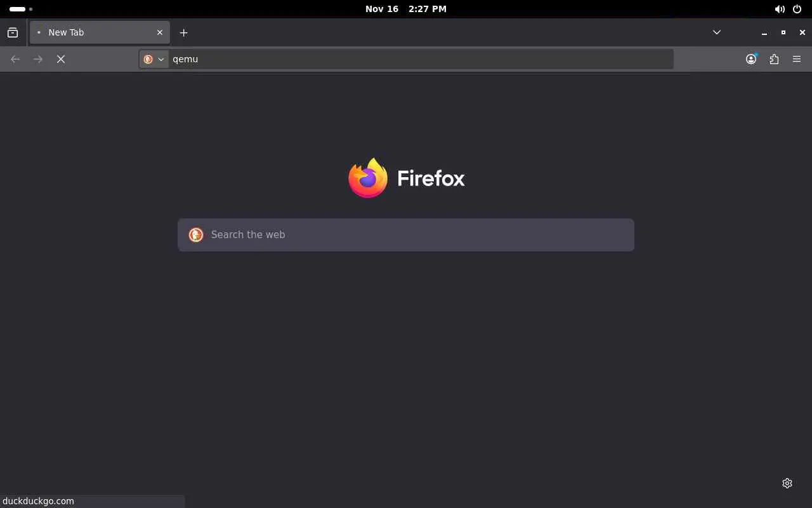Open the Firefox application menu
The width and height of the screenshot is (812, 508).
(797, 59)
